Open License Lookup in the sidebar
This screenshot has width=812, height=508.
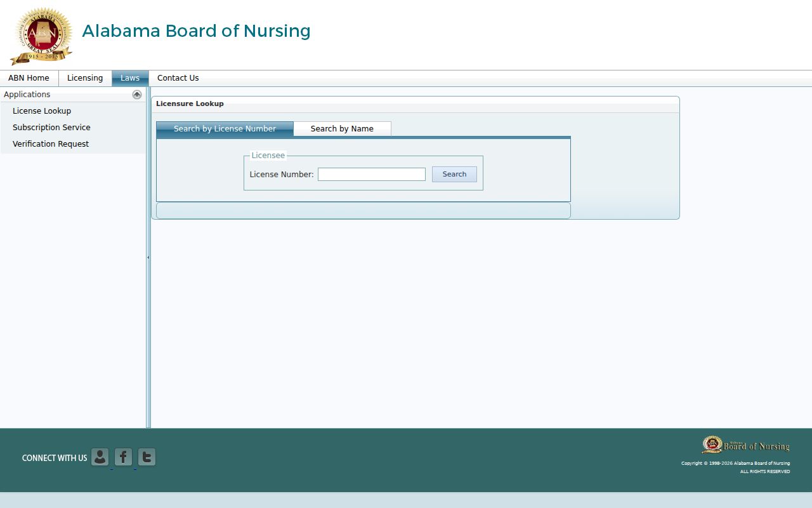tap(42, 111)
